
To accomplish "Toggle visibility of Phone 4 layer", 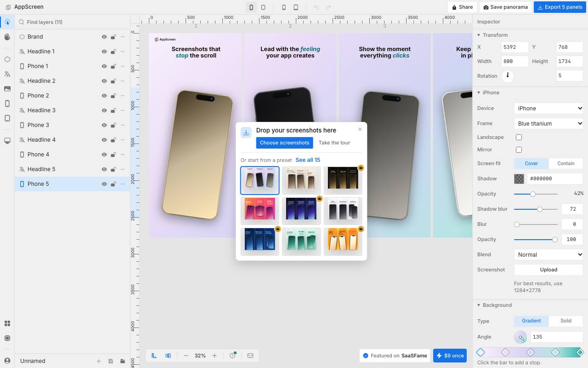I will pyautogui.click(x=104, y=155).
